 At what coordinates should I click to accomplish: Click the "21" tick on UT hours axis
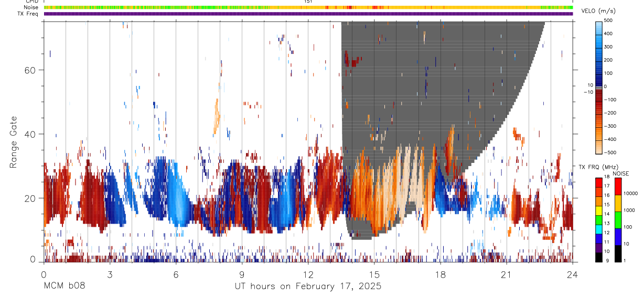click(507, 274)
